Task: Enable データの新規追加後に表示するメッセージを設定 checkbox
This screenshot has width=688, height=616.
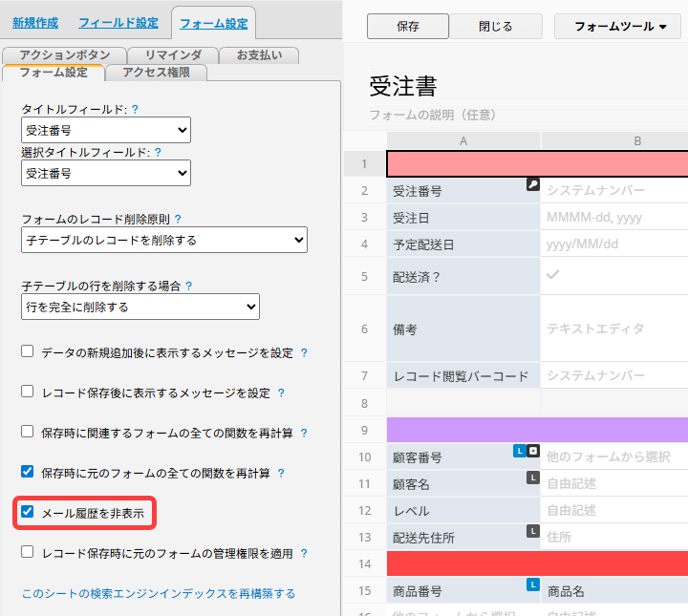Action: tap(28, 352)
